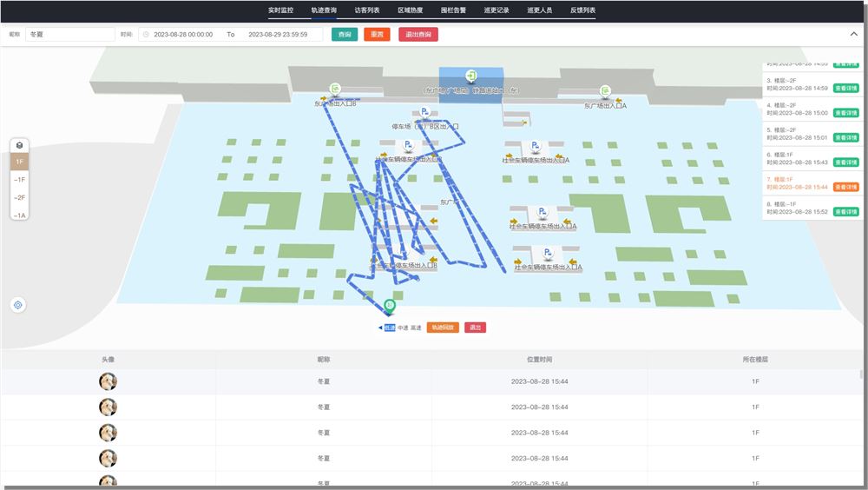Collapse the query bar with the chevron
The width and height of the screenshot is (868, 490).
853,35
